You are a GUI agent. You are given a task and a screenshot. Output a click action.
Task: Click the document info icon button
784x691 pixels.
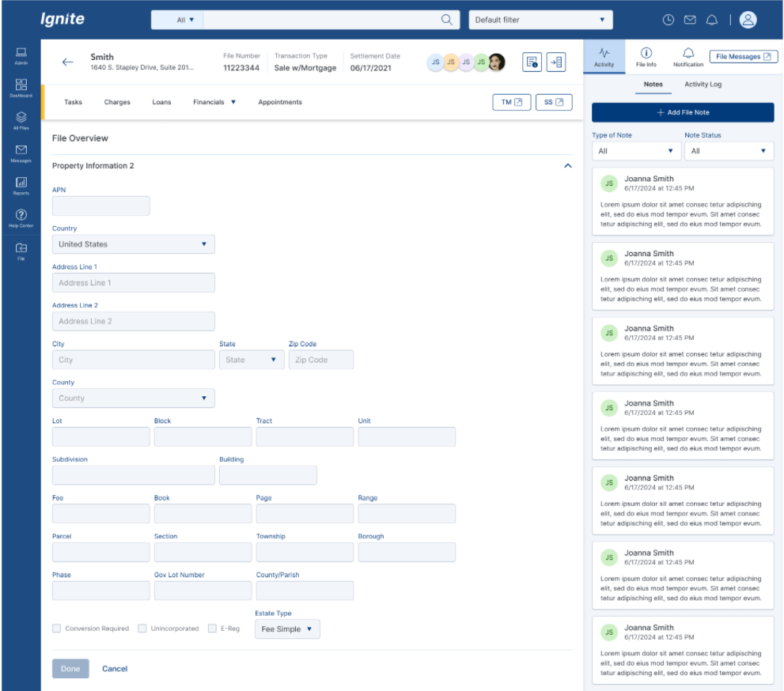coord(532,62)
